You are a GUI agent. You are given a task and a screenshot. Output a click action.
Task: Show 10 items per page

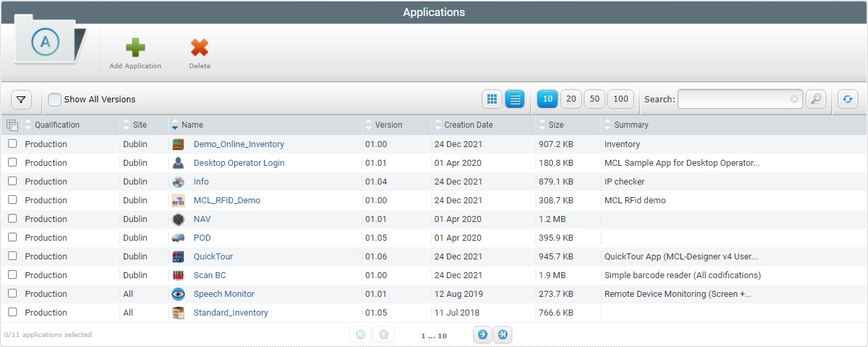point(548,99)
